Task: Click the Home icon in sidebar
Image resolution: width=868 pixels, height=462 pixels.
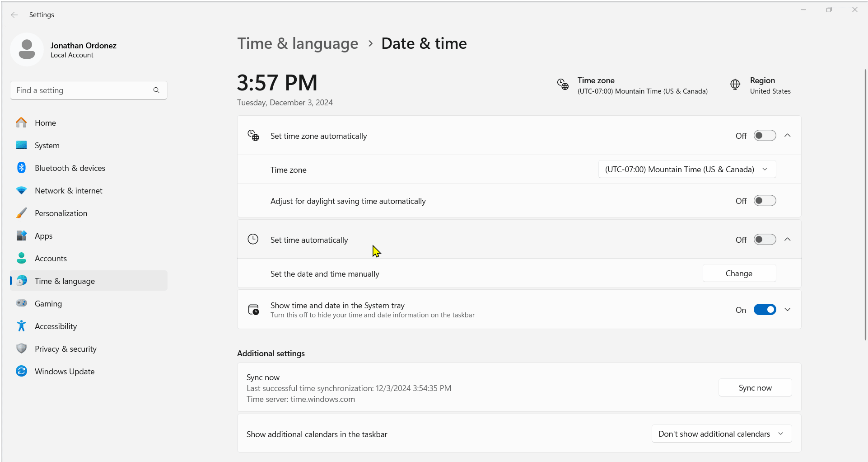Action: (21, 123)
